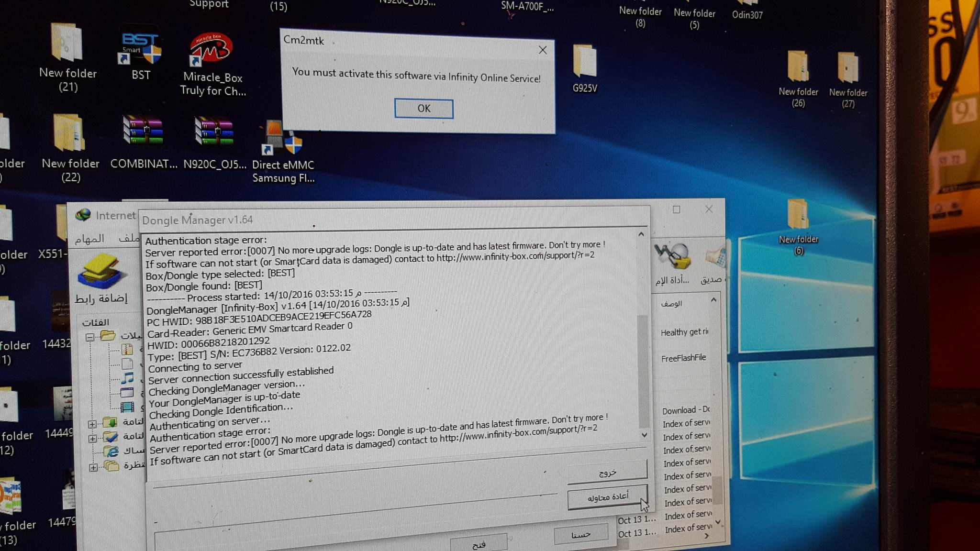Click the Odin307 desktop label

point(747,15)
